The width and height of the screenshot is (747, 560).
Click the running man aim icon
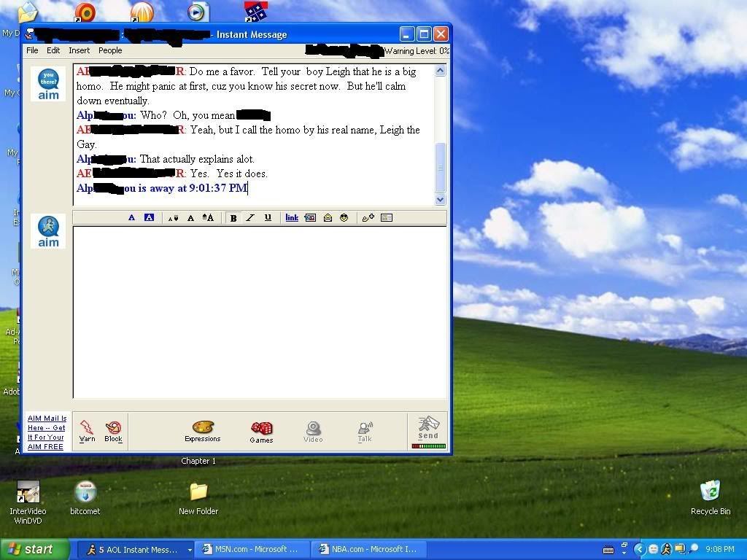tap(48, 231)
